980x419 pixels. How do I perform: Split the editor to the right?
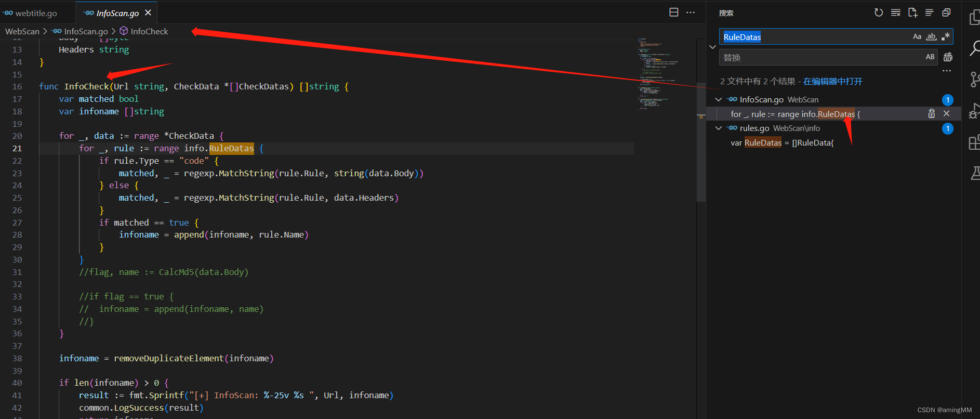[674, 12]
